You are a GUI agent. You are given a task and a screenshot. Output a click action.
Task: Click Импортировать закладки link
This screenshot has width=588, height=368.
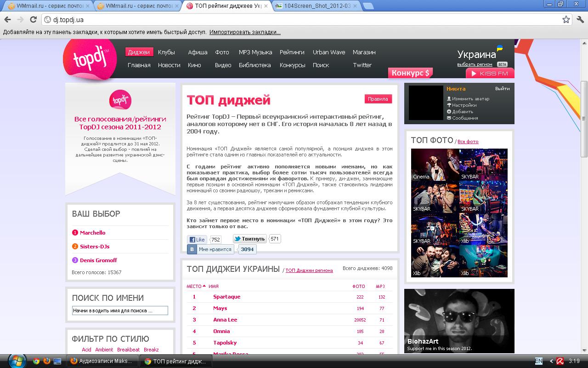click(x=245, y=32)
